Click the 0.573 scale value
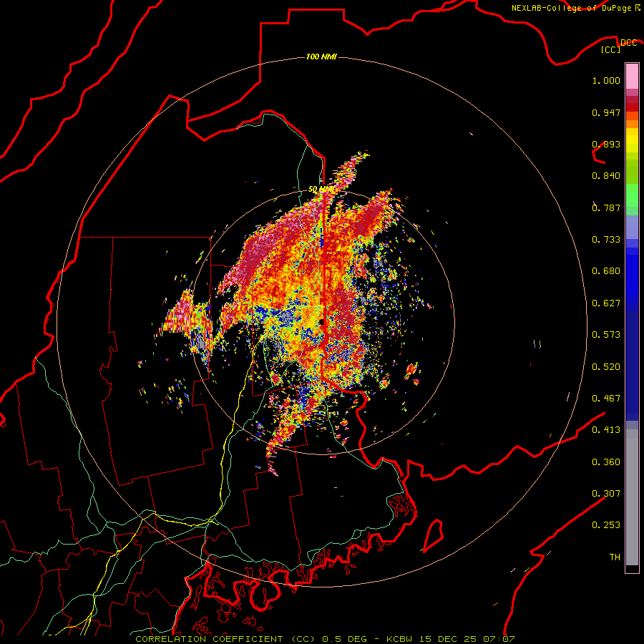Screen dimensions: 644x644 click(x=606, y=335)
